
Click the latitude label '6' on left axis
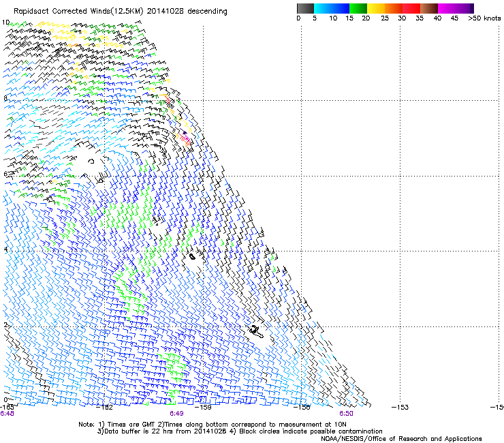5,174
